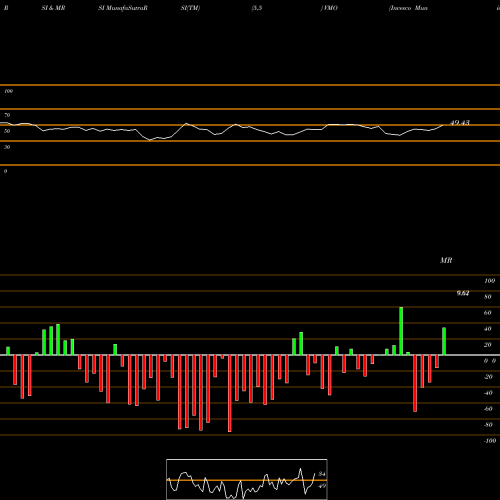The image size is (500, 500).
Task: Click the 70 level label on RSI panel
Action: point(7,115)
